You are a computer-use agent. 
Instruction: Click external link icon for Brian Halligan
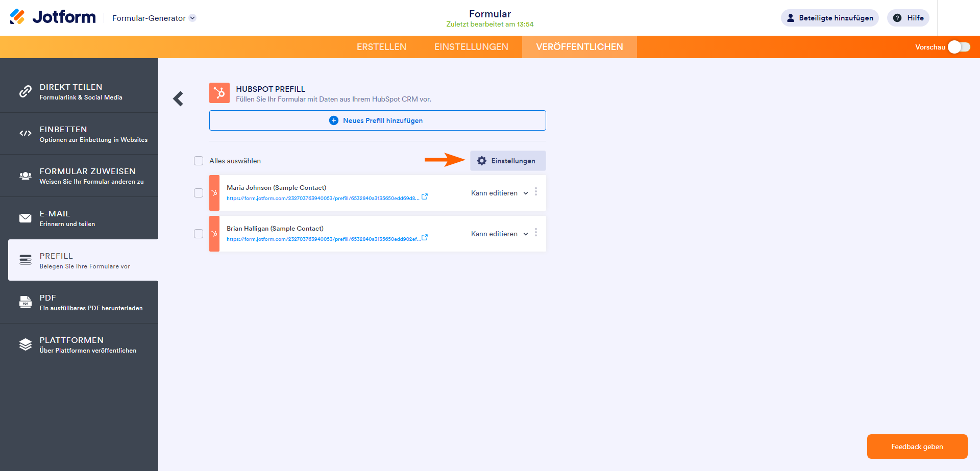425,237
